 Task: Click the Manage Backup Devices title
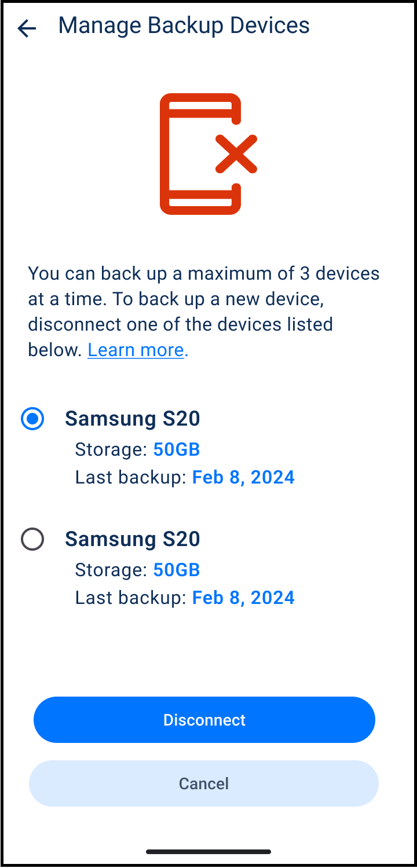[x=184, y=26]
